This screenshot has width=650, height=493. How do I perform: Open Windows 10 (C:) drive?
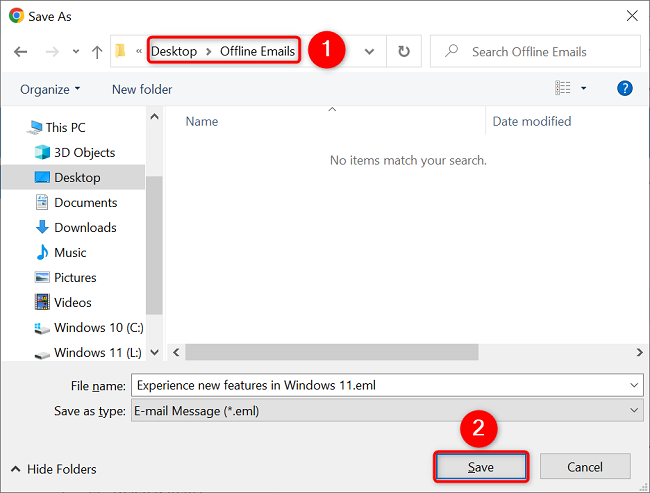point(98,328)
